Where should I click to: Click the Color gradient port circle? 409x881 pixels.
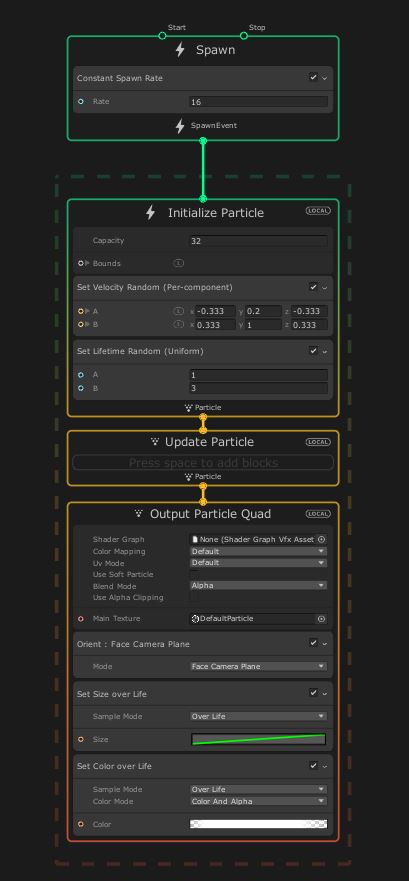[81, 824]
